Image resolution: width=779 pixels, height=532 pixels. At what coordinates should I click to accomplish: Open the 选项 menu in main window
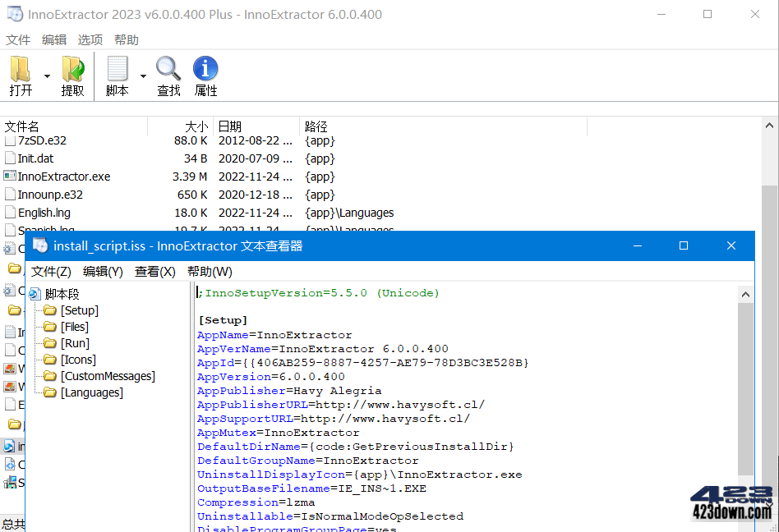click(x=90, y=39)
